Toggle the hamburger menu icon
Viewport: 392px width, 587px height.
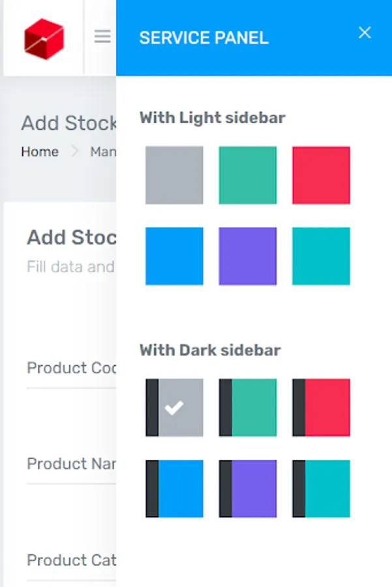click(x=102, y=37)
